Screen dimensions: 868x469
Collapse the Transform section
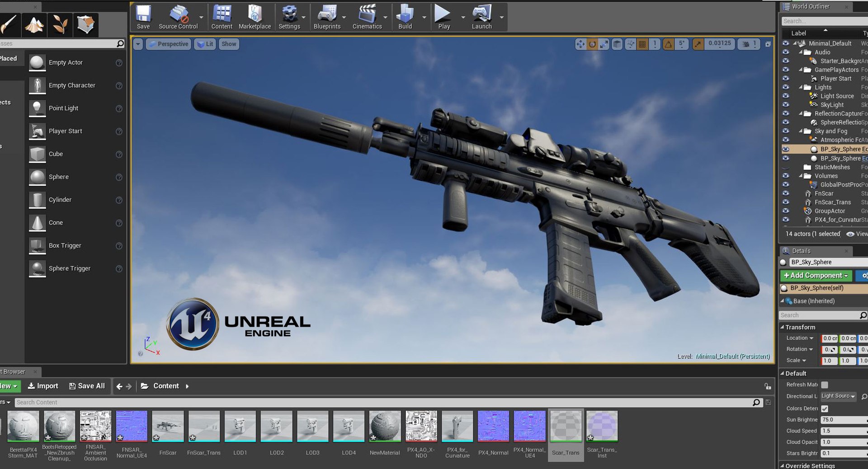coord(782,327)
